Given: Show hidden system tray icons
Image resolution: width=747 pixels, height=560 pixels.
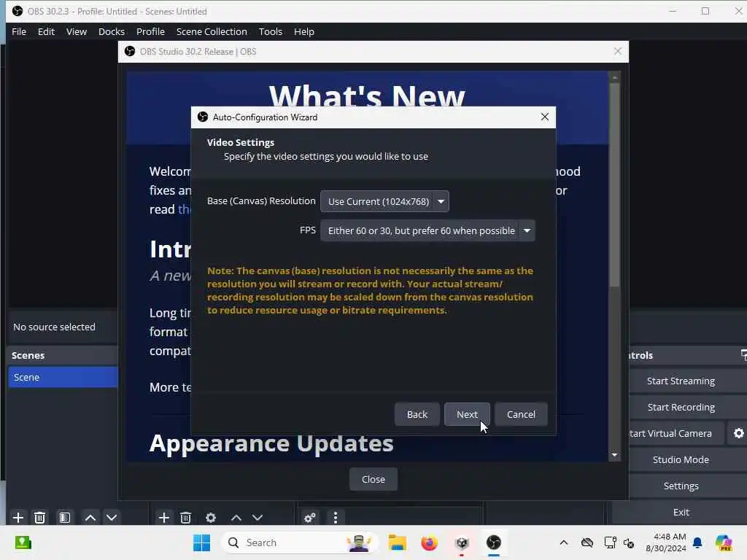Looking at the screenshot, I should 564,542.
